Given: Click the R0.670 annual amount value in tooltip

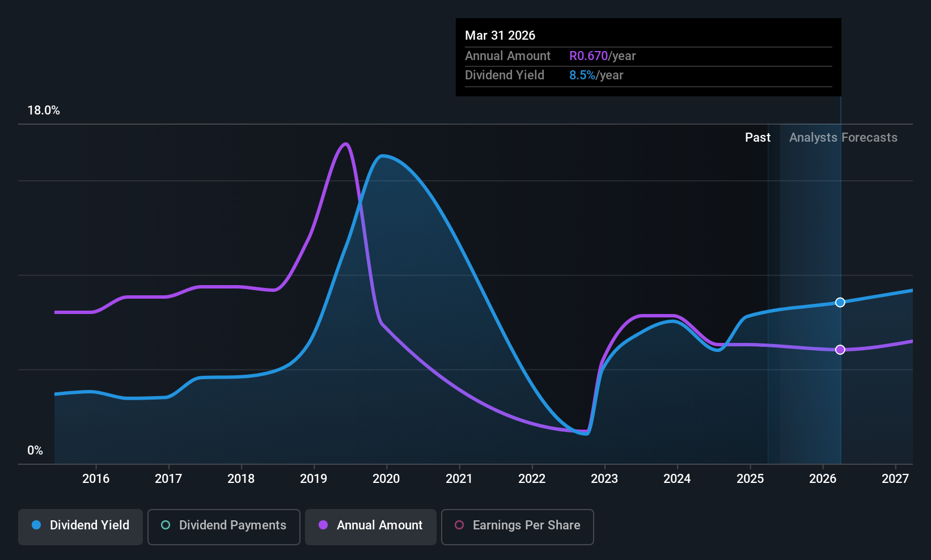Looking at the screenshot, I should pos(589,56).
